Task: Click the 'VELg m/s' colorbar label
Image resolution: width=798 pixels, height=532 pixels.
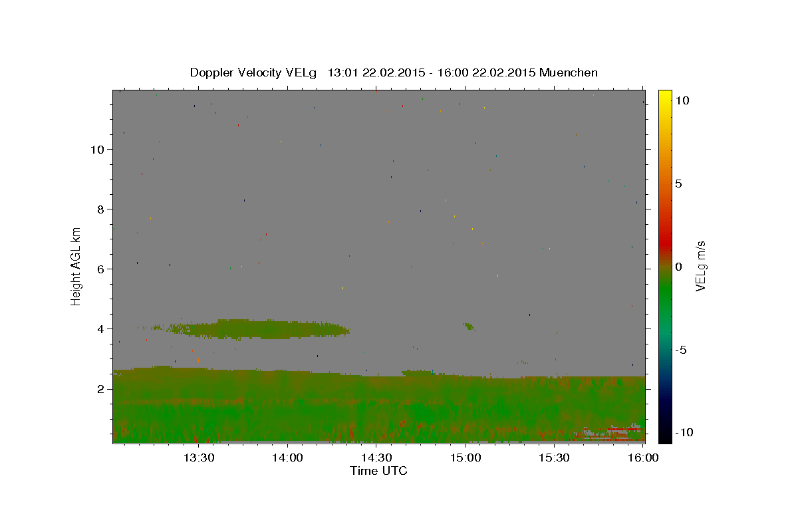Action: (700, 265)
